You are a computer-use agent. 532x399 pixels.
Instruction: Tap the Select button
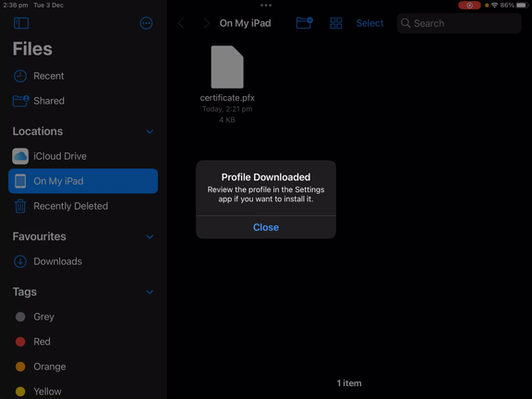coord(369,23)
